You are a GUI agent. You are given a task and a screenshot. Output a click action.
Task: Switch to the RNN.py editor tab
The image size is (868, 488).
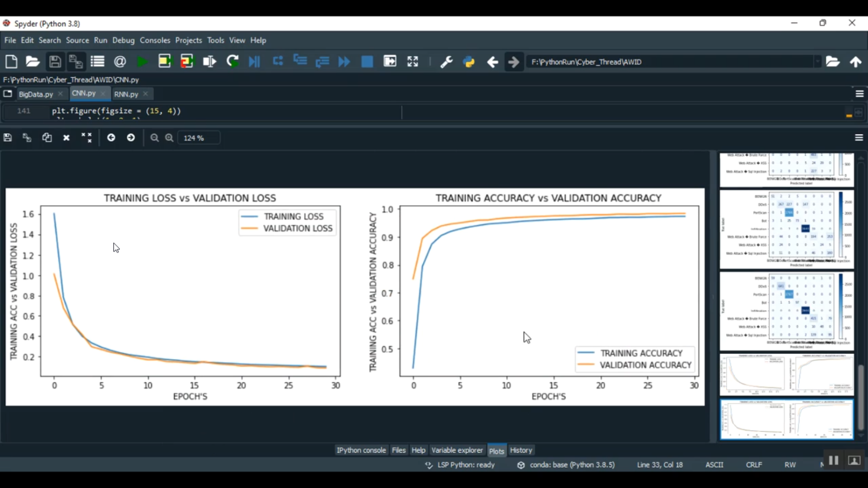coord(126,94)
